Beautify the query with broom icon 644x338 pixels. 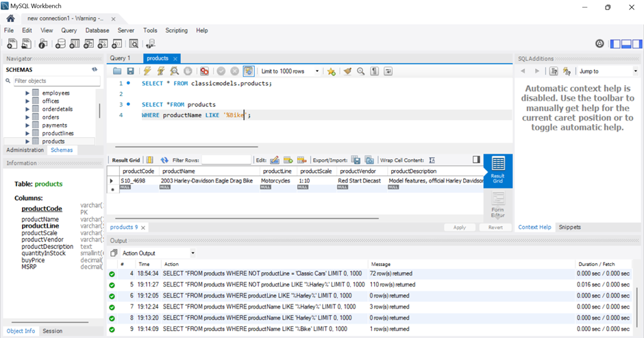coord(347,71)
